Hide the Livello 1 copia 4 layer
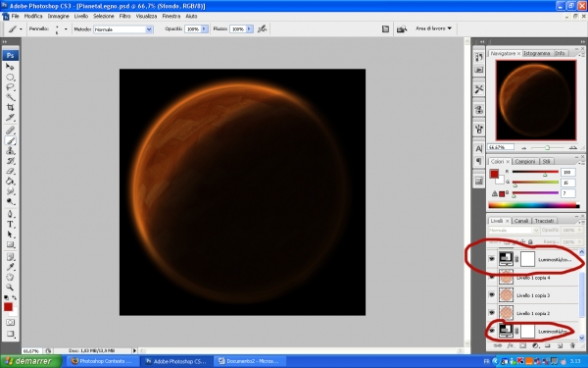The width and height of the screenshot is (588, 368). point(492,278)
